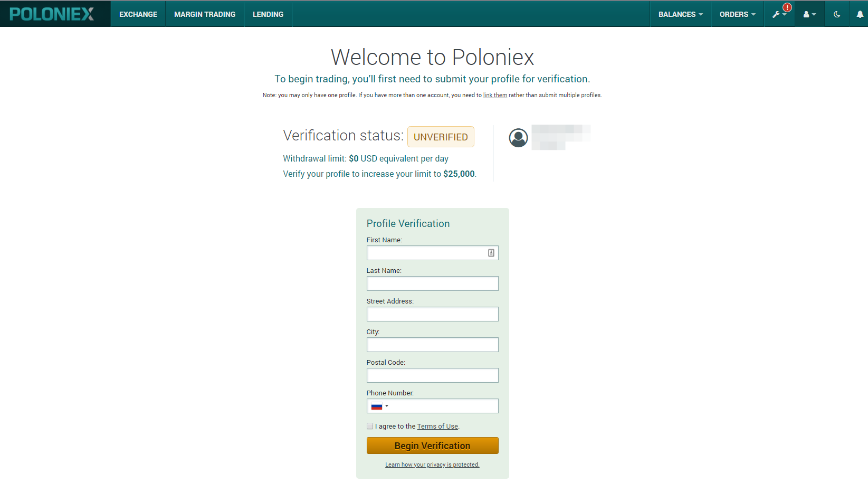Go to the EXCHANGE tab
Image resolution: width=868 pixels, height=483 pixels.
click(x=138, y=14)
